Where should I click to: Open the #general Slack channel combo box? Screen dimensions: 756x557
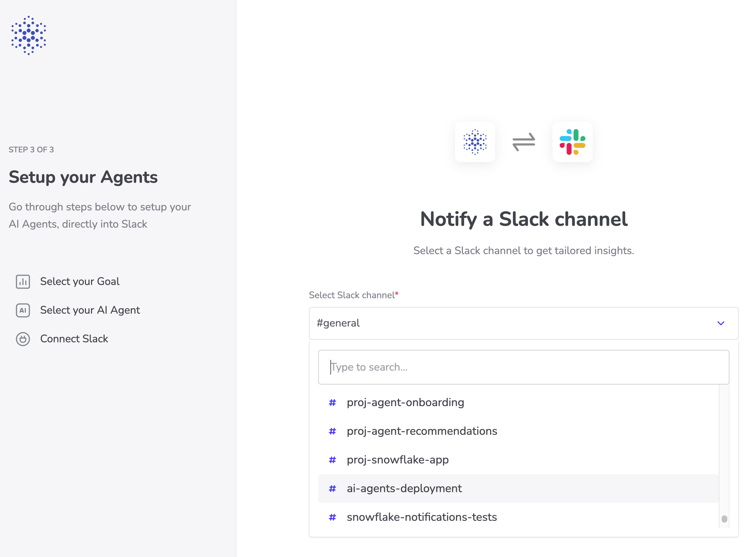coord(523,323)
